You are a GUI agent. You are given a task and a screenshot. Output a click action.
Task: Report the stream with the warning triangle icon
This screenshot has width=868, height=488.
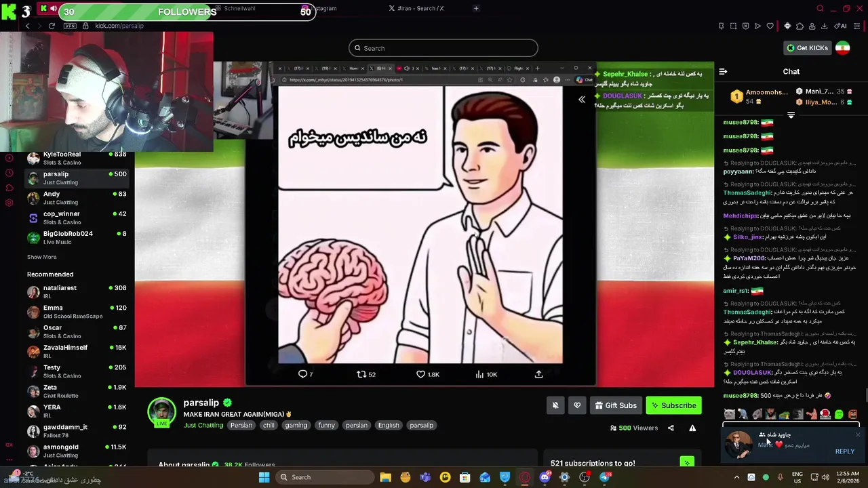coord(692,428)
